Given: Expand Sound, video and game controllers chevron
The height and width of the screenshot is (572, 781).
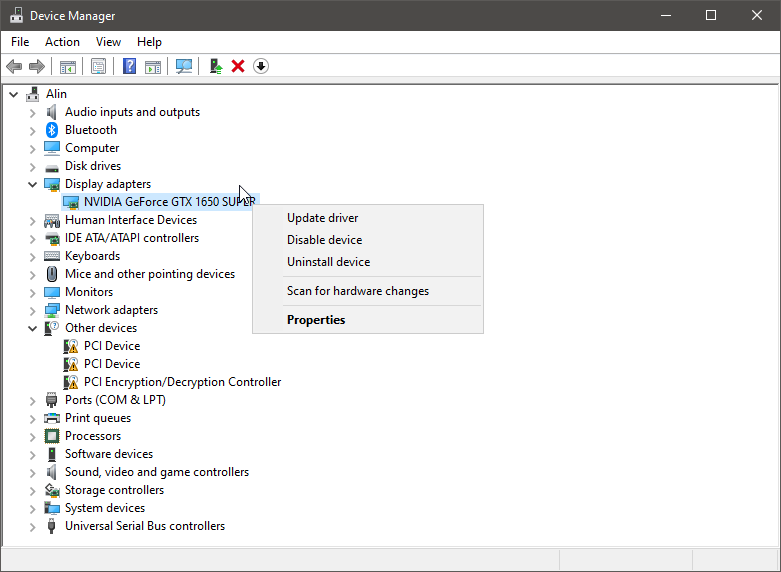Looking at the screenshot, I should click(32, 473).
